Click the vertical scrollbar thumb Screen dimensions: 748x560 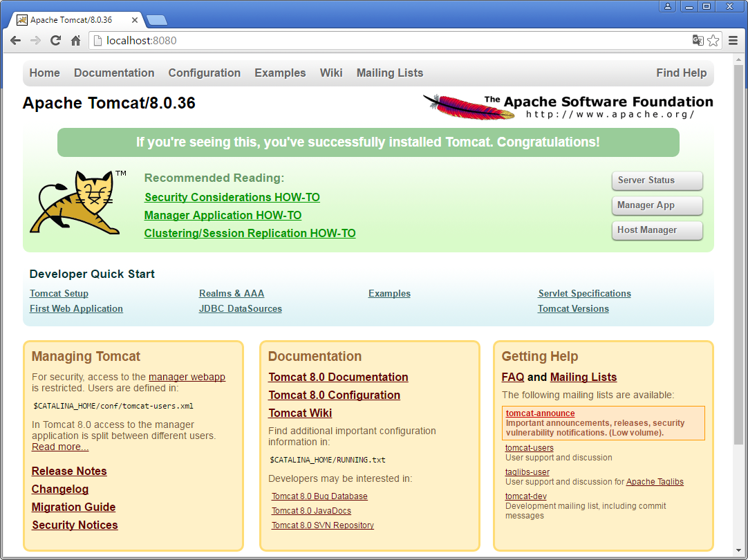point(738,253)
